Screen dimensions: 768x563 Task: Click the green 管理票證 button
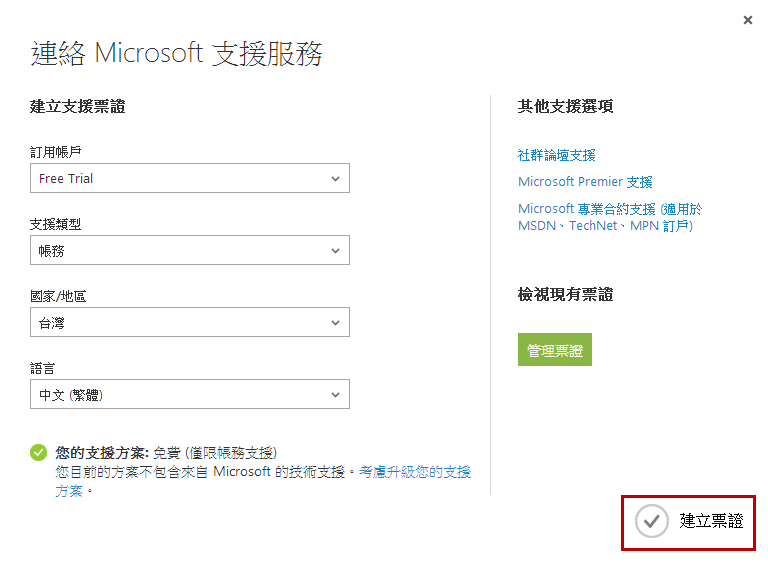pos(555,350)
